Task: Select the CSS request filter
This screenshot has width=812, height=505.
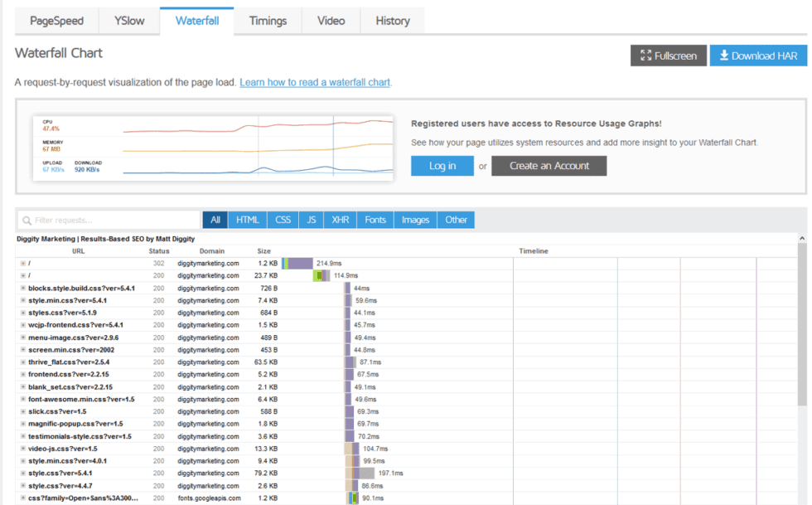Action: point(283,219)
